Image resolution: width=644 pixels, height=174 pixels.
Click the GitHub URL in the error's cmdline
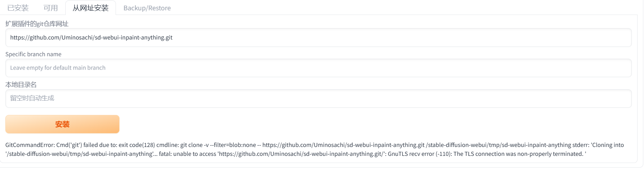(x=343, y=145)
